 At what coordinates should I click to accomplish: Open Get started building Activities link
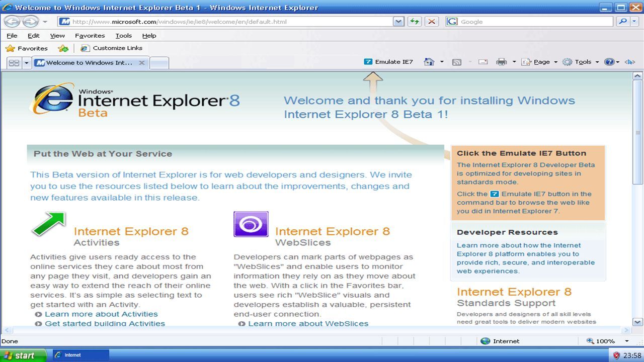point(105,323)
